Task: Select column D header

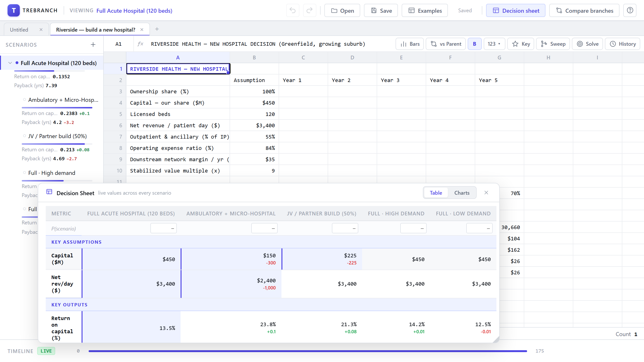Action: (352, 58)
